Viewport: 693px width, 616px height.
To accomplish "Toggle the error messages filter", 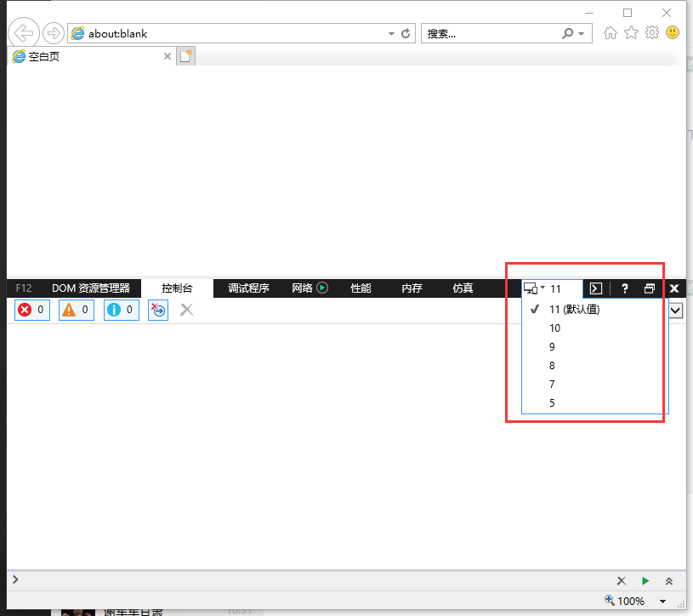I will [x=31, y=310].
